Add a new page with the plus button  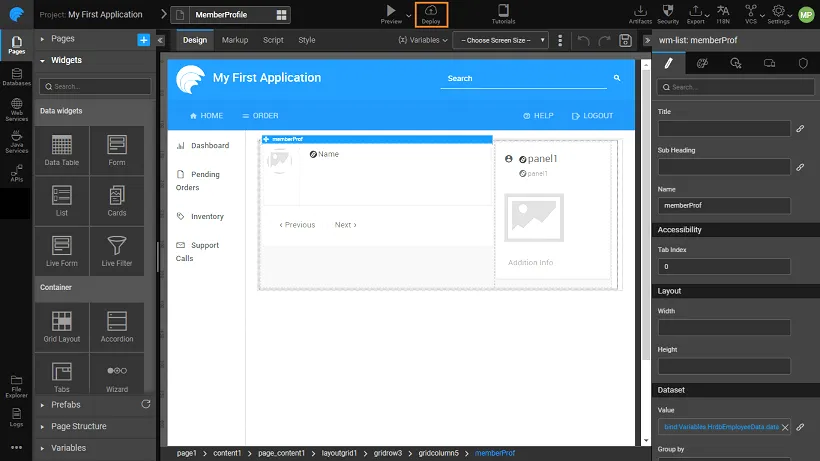pyautogui.click(x=143, y=39)
